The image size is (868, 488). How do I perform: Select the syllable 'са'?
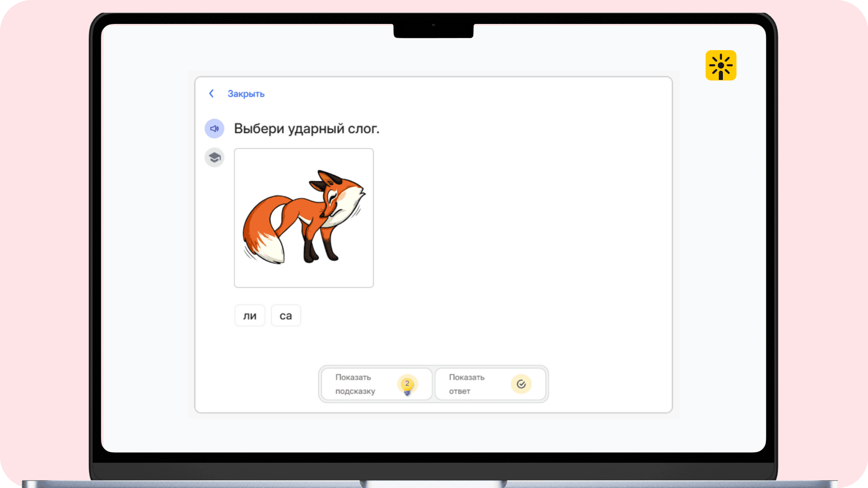(286, 316)
